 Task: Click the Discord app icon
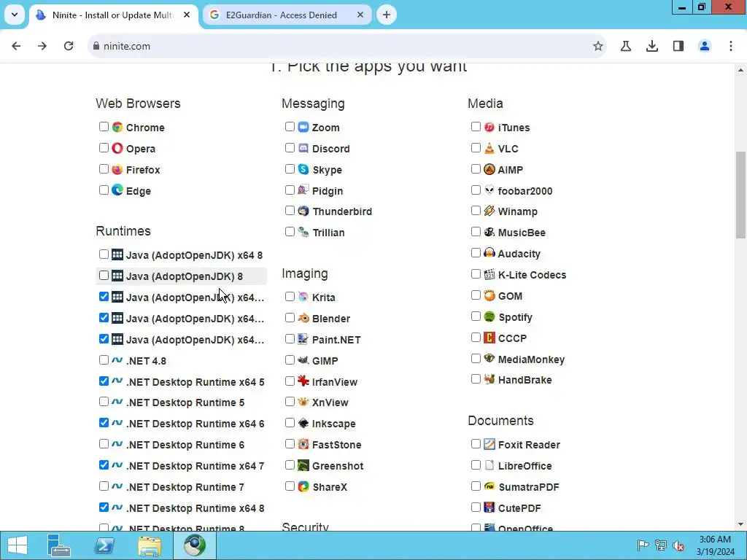coord(303,148)
